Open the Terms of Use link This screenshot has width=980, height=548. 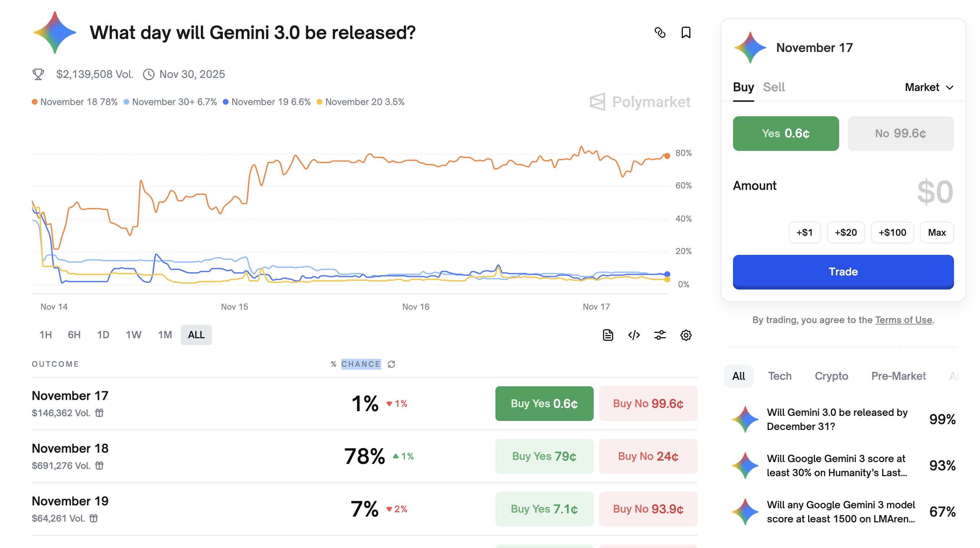tap(903, 320)
